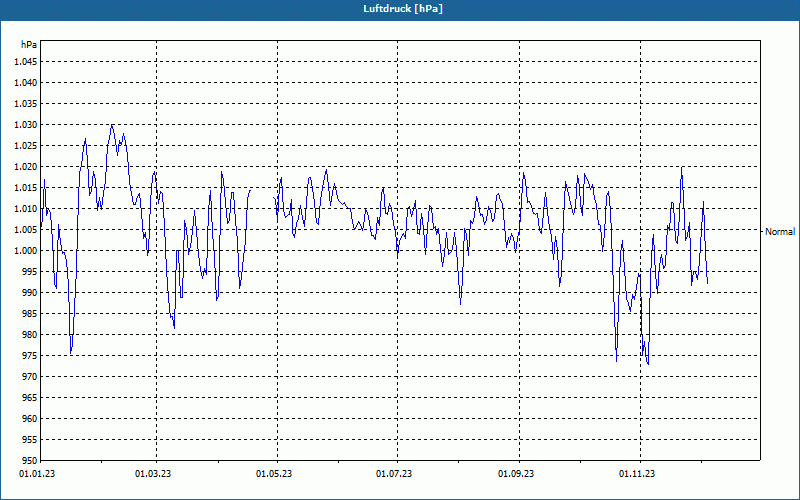The height and width of the screenshot is (500, 800).
Task: Click the 1.035 y-axis value
Action: click(26, 104)
